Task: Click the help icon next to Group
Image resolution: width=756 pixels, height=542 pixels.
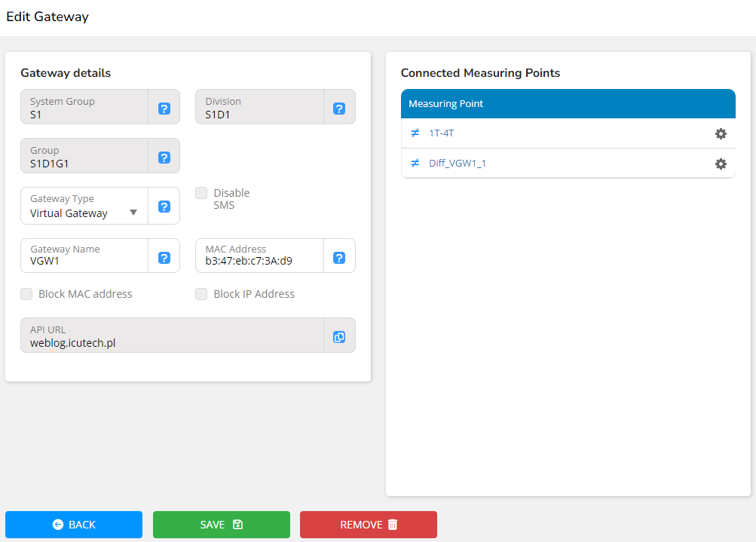Action: click(x=164, y=158)
